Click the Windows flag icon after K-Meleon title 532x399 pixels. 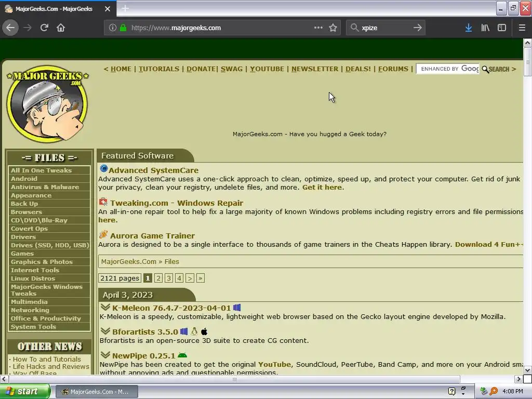click(237, 308)
